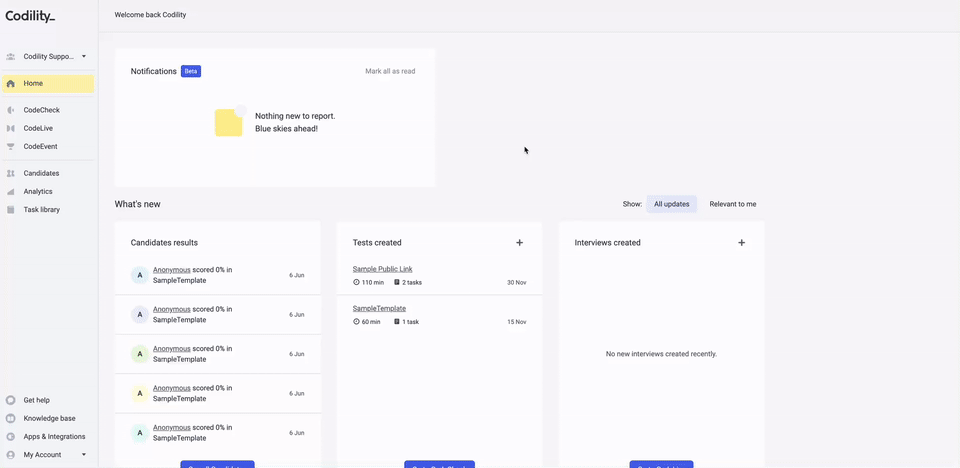Click the Task library icon
Screen dimensions: 960x468
10,209
